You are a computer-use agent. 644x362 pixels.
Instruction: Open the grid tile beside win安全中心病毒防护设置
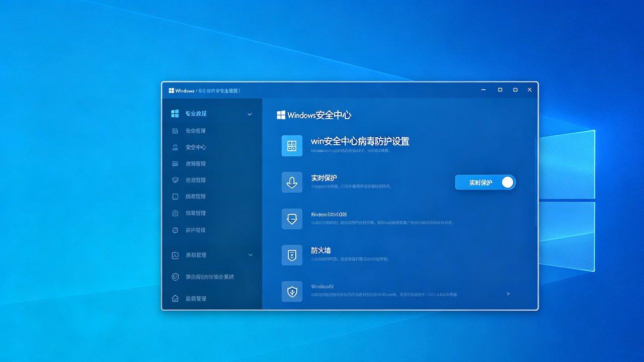[x=292, y=146]
